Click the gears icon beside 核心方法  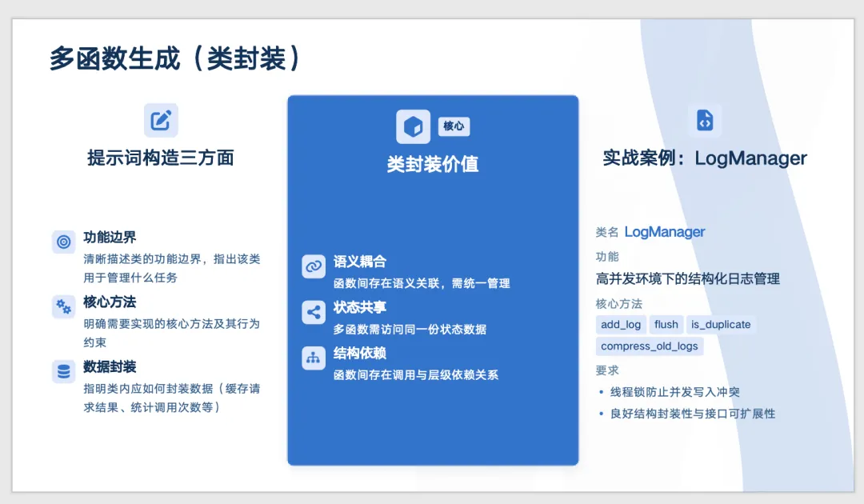pos(64,307)
